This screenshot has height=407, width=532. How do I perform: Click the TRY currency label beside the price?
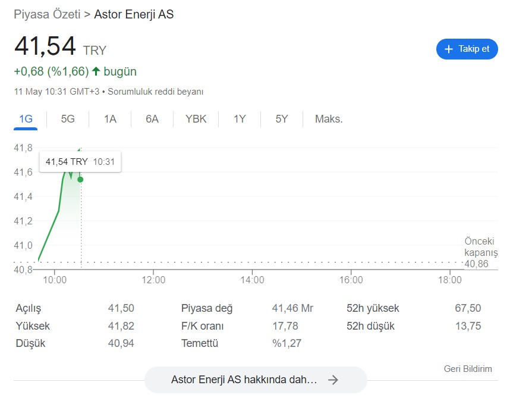(95, 51)
